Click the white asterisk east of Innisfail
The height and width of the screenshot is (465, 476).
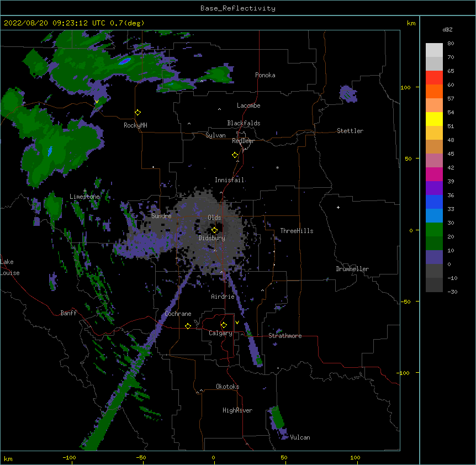pyautogui.click(x=277, y=167)
